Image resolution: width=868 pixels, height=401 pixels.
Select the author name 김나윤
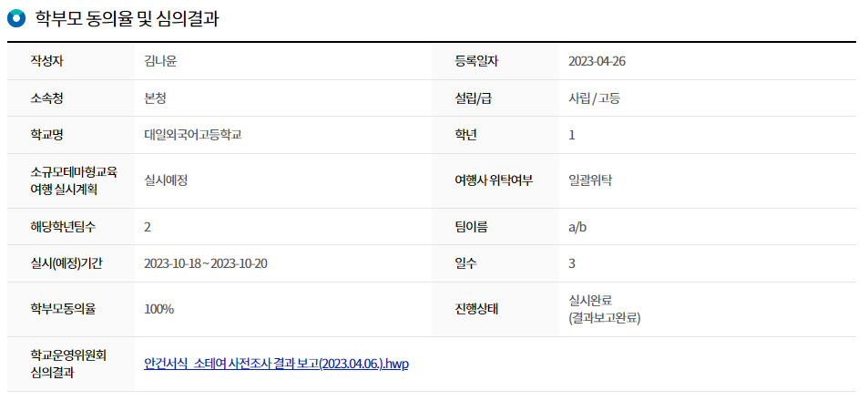point(158,61)
